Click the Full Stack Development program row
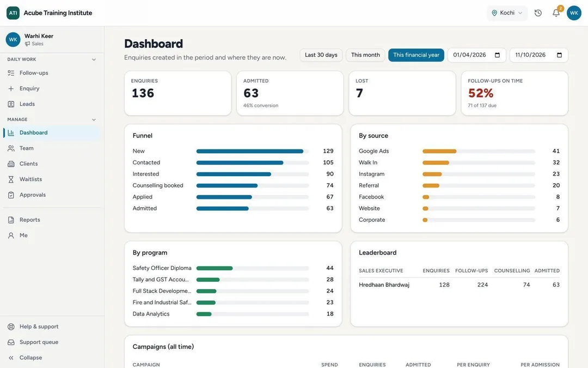 point(233,291)
